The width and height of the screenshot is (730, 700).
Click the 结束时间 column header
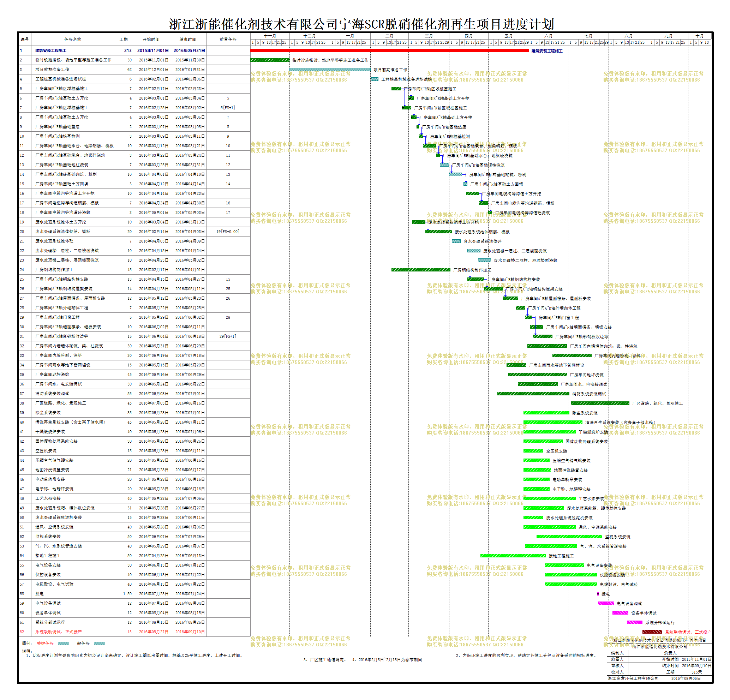point(188,40)
